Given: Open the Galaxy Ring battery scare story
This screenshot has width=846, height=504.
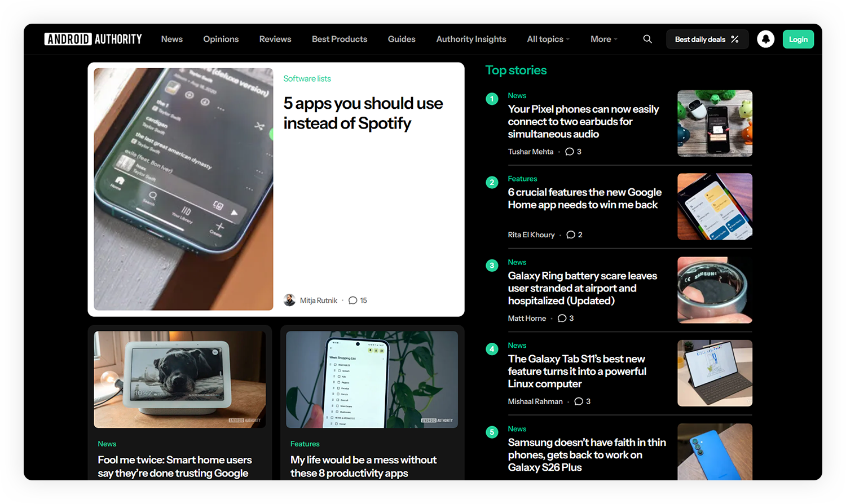Looking at the screenshot, I should (x=582, y=288).
